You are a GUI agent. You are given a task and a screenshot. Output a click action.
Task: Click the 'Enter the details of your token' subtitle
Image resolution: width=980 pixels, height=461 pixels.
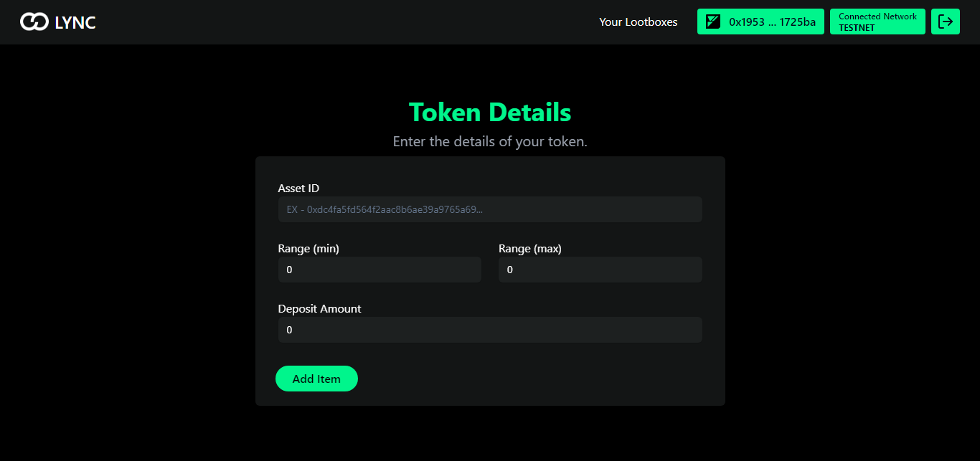[x=490, y=141]
